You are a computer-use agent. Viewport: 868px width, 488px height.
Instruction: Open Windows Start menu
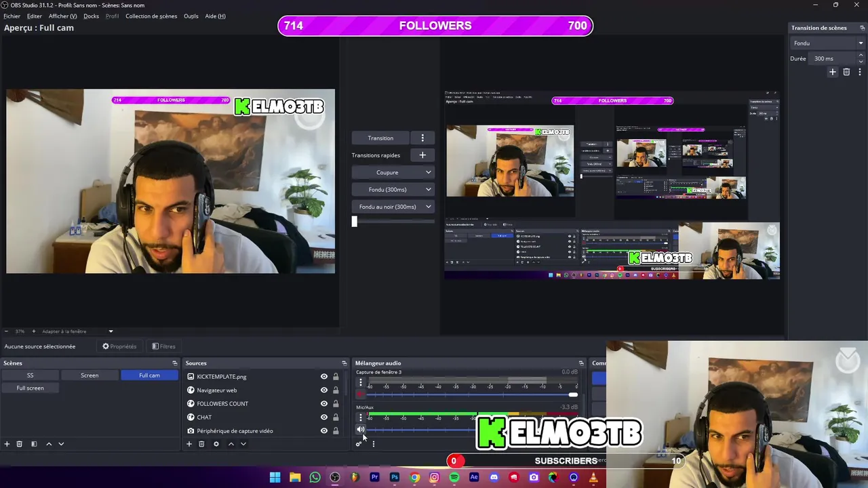pyautogui.click(x=275, y=477)
